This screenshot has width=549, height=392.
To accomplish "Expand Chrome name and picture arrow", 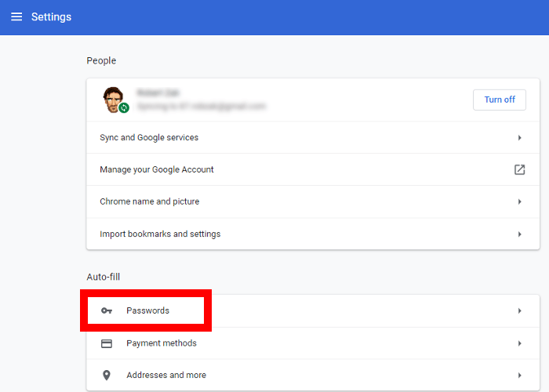I will click(519, 202).
